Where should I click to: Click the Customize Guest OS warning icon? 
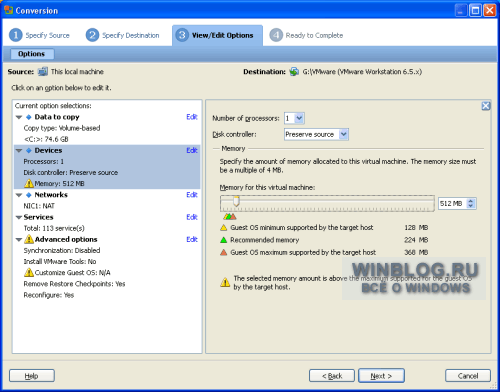pos(29,272)
